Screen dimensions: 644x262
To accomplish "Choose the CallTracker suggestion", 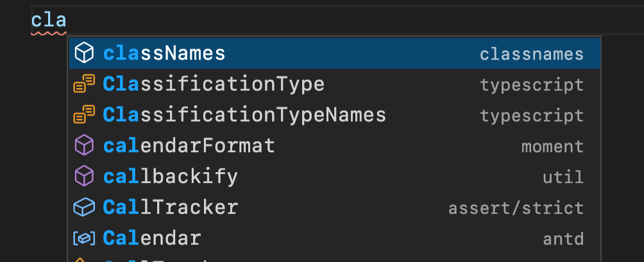I will (170, 207).
